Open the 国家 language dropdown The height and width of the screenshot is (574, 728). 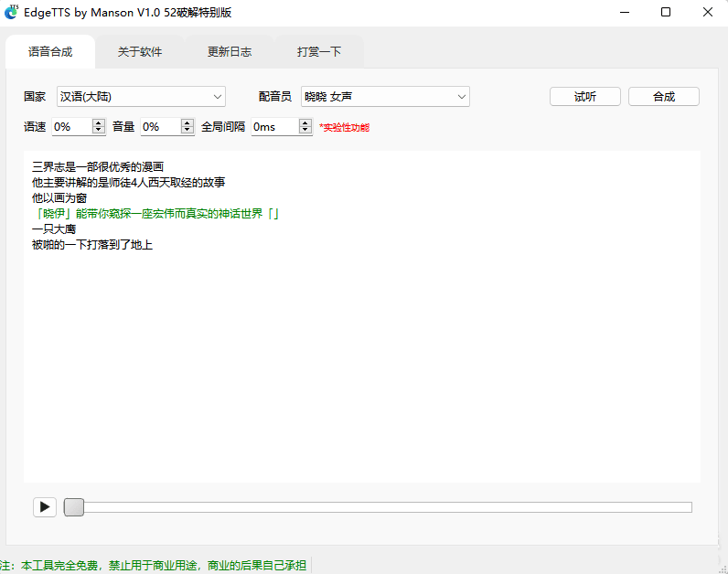click(x=141, y=97)
